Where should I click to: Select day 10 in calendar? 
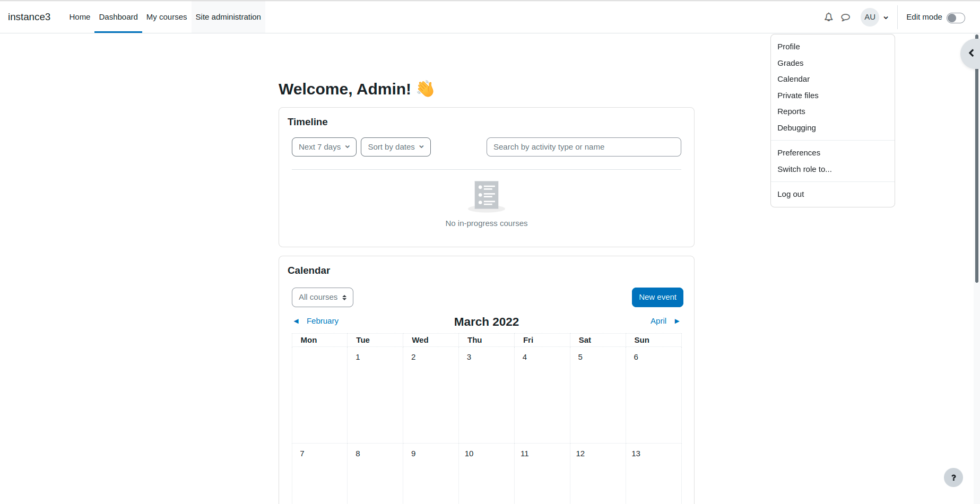469,454
